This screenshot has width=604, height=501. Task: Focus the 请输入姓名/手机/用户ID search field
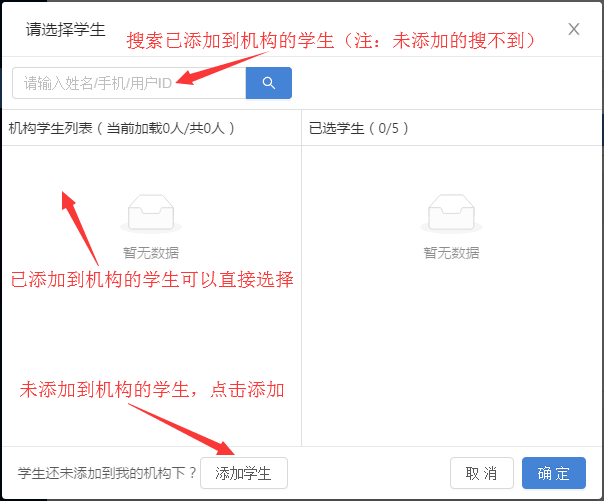(x=128, y=83)
